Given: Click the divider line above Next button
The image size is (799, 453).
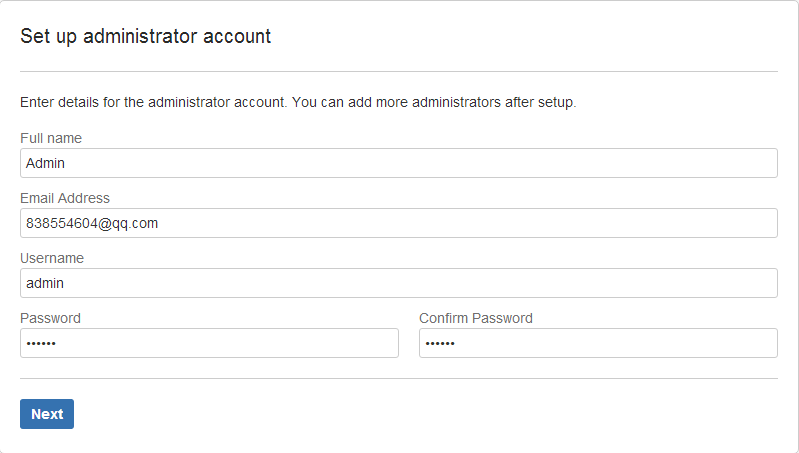Looking at the screenshot, I should [x=398, y=379].
